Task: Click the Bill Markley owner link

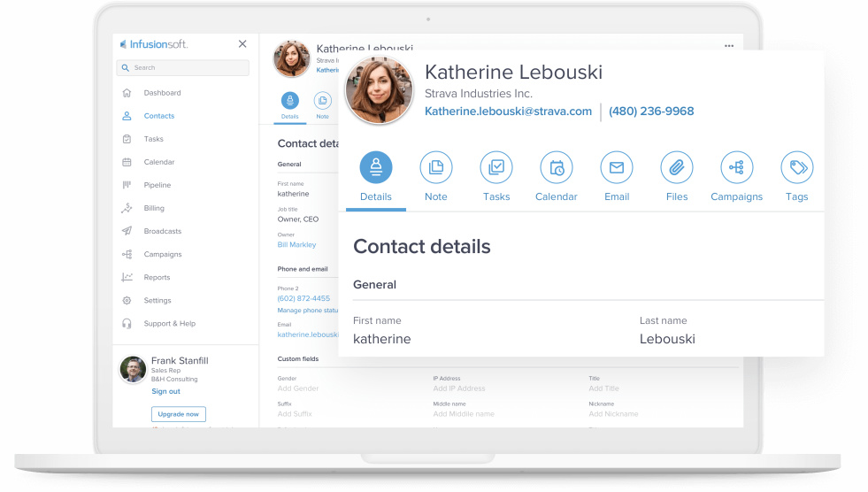Action: 296,244
